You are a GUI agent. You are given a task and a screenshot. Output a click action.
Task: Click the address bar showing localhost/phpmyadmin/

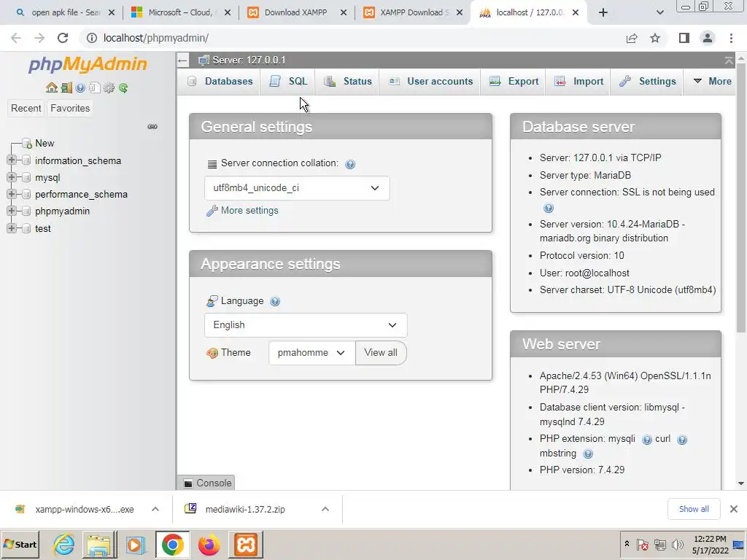[x=352, y=38]
